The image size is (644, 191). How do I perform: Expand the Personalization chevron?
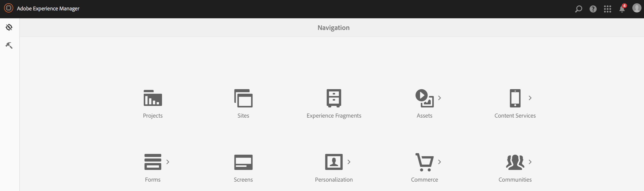click(x=349, y=162)
